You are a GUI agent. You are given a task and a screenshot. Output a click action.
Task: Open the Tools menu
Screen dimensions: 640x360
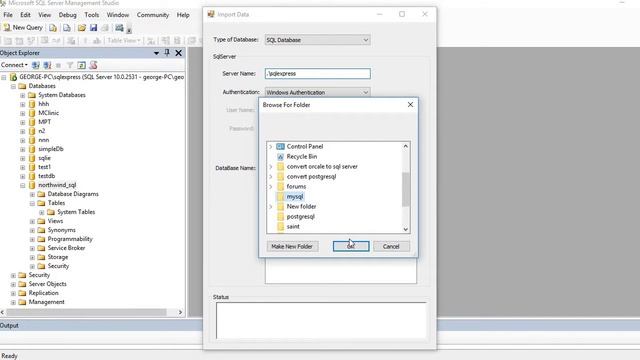coord(91,15)
